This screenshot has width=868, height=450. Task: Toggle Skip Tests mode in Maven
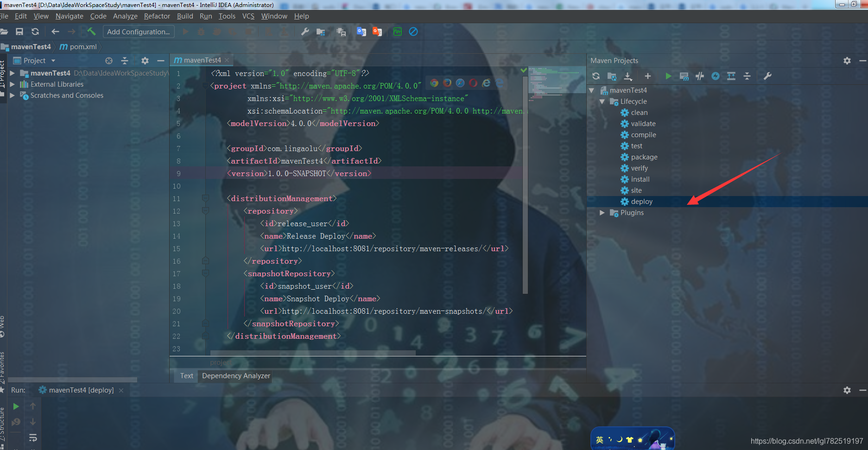pyautogui.click(x=716, y=76)
